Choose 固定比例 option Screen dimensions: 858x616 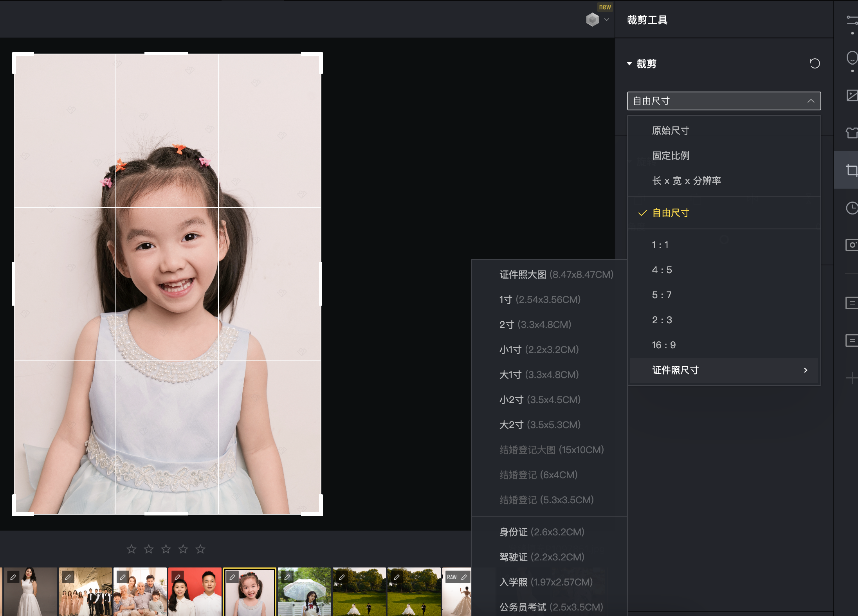(724, 156)
